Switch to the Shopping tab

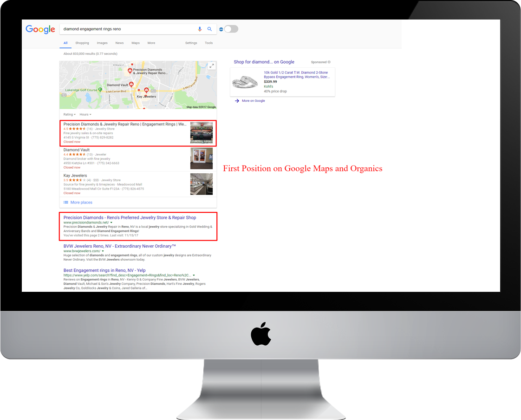point(82,43)
